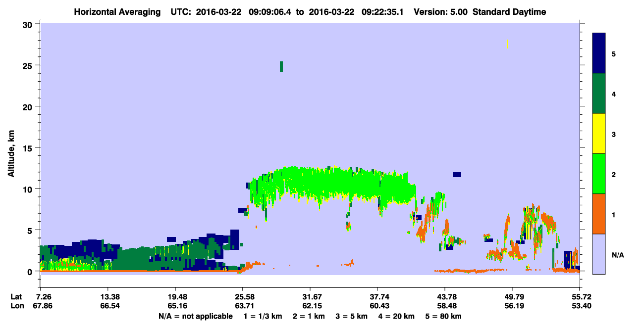Click the yellow colorbar segment labeled 3
Image resolution: width=644 pixels, height=330 pixels.
(x=599, y=134)
